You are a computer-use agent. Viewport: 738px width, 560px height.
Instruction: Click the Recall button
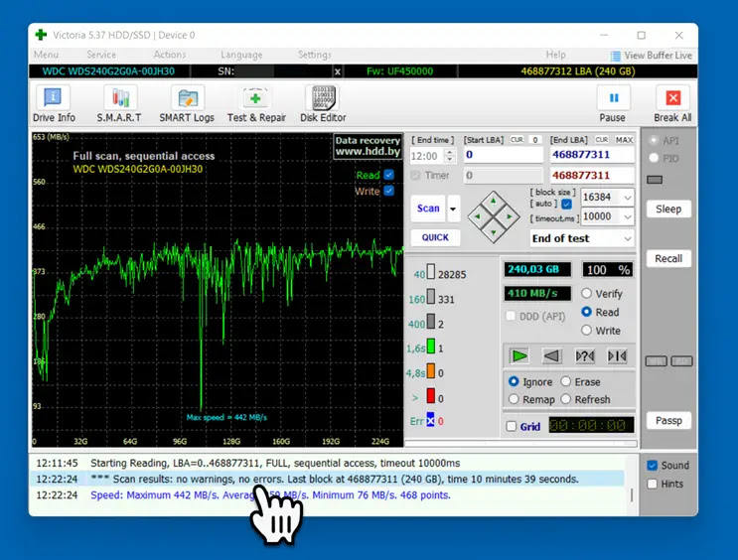pos(668,258)
